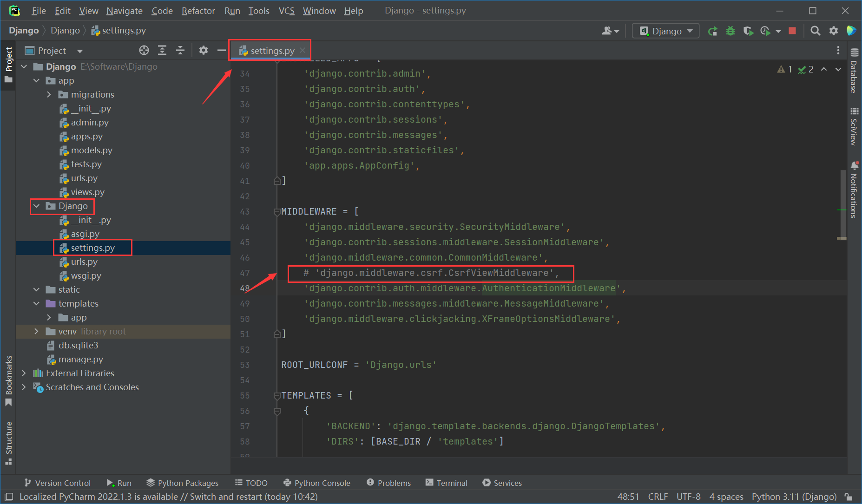Jump to previous highlighted error arrow

coord(824,69)
